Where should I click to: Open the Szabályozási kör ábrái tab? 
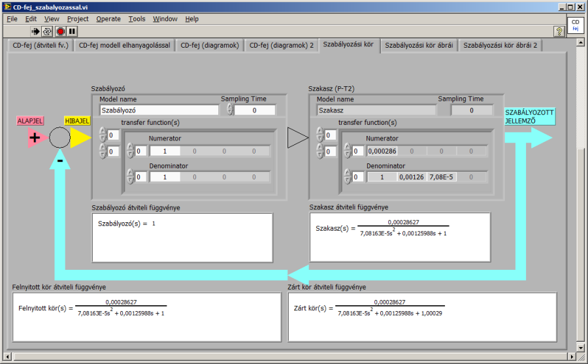tap(418, 45)
